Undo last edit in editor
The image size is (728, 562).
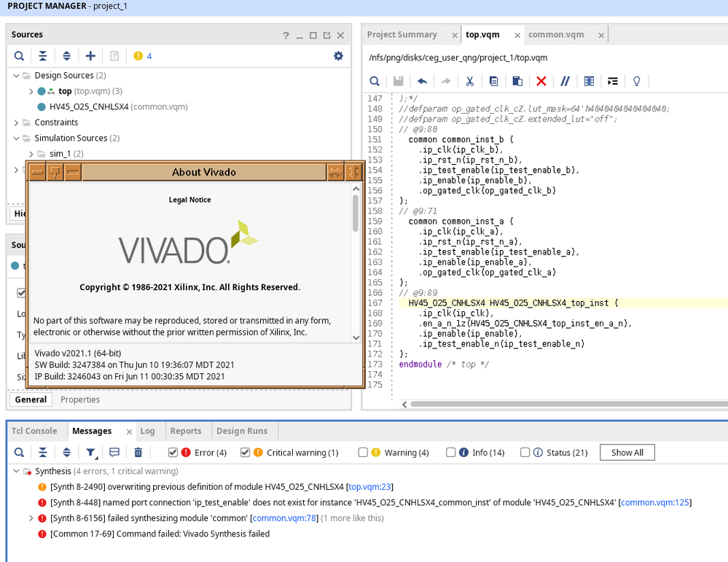click(x=422, y=82)
